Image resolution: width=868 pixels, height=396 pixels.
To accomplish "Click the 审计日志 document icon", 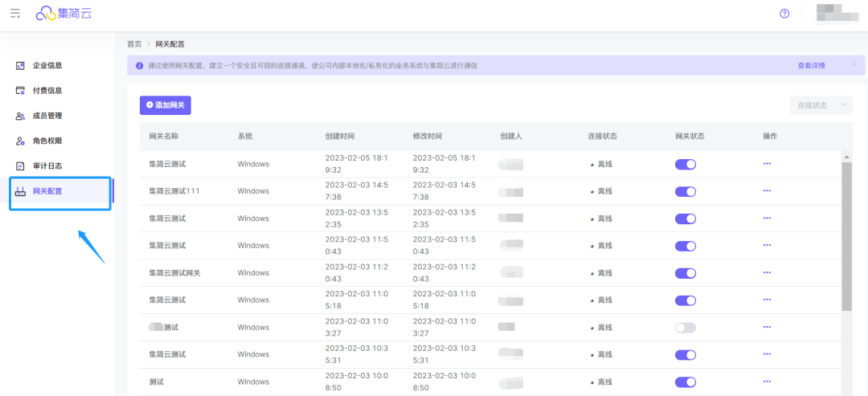I will (x=21, y=166).
